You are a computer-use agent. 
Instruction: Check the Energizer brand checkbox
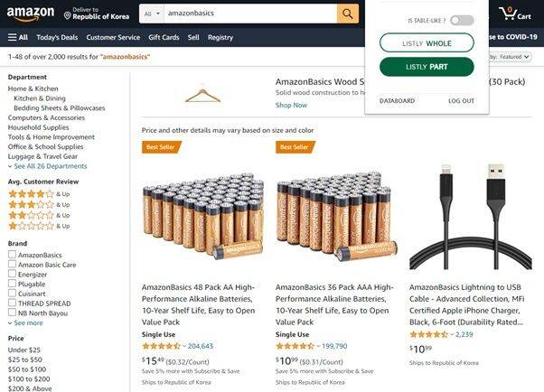[13, 274]
